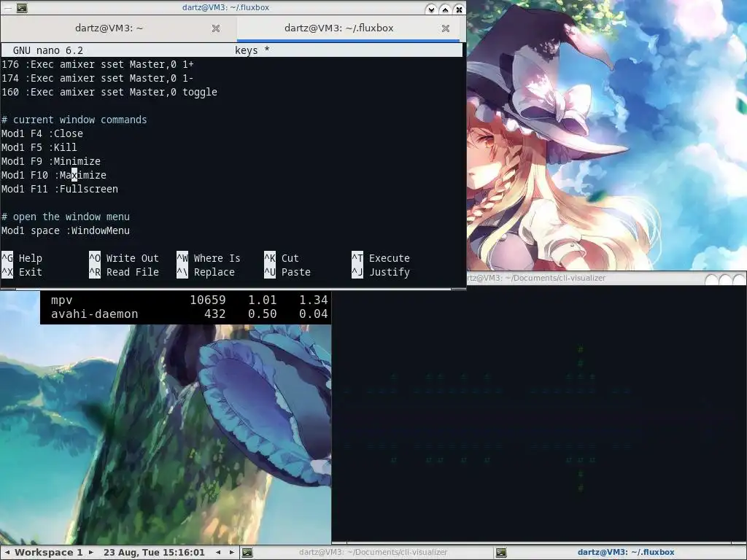The image size is (747, 560).
Task: Switch to the 'dartz@VM3: ~' terminal tab
Action: tap(109, 28)
